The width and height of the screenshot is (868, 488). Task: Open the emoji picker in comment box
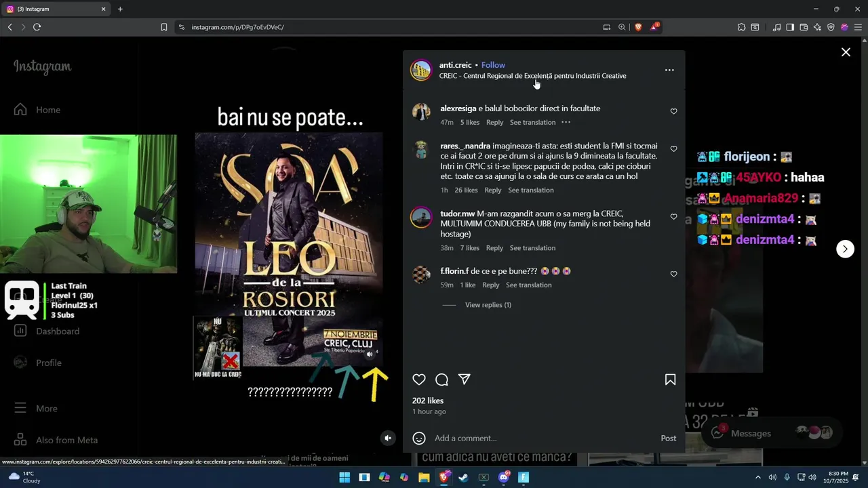(419, 438)
